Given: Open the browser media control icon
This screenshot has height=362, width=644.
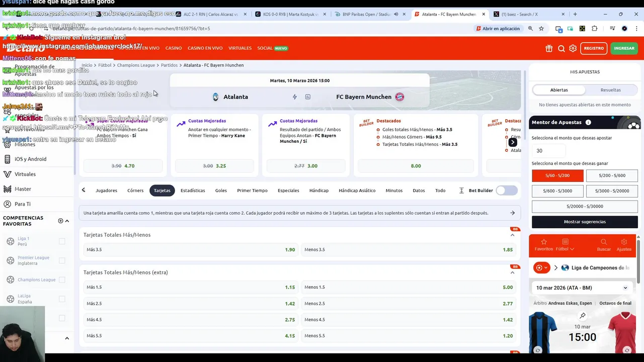Looking at the screenshot, I should (613, 29).
